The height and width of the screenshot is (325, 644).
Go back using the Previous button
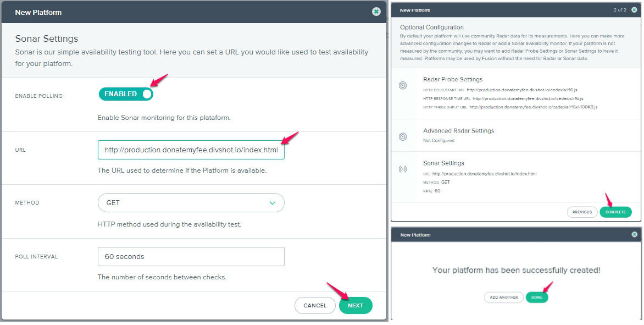tap(582, 212)
